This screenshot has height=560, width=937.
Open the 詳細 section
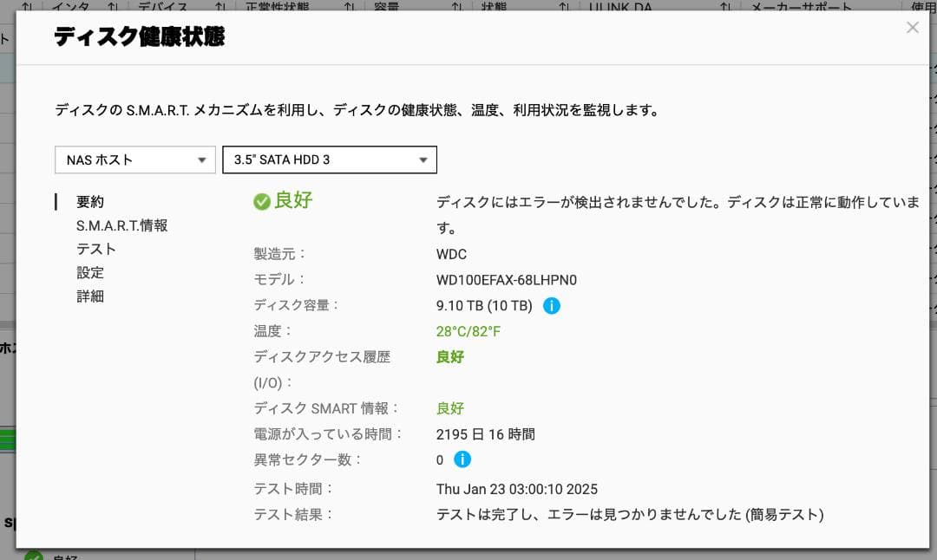91,296
